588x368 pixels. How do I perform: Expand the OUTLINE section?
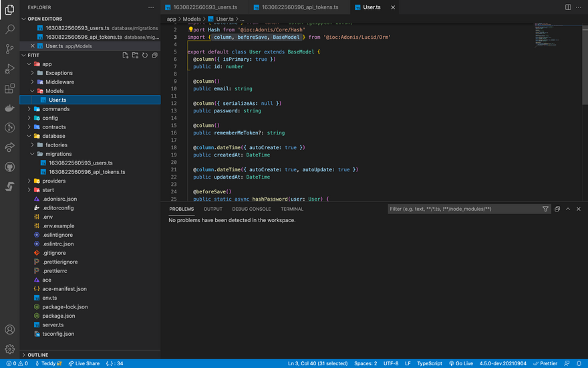click(37, 355)
